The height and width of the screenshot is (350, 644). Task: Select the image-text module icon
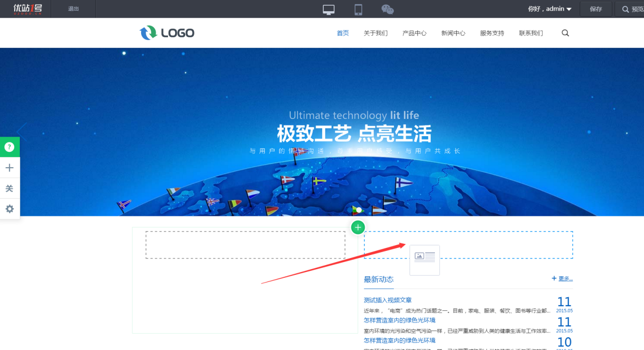coord(425,260)
